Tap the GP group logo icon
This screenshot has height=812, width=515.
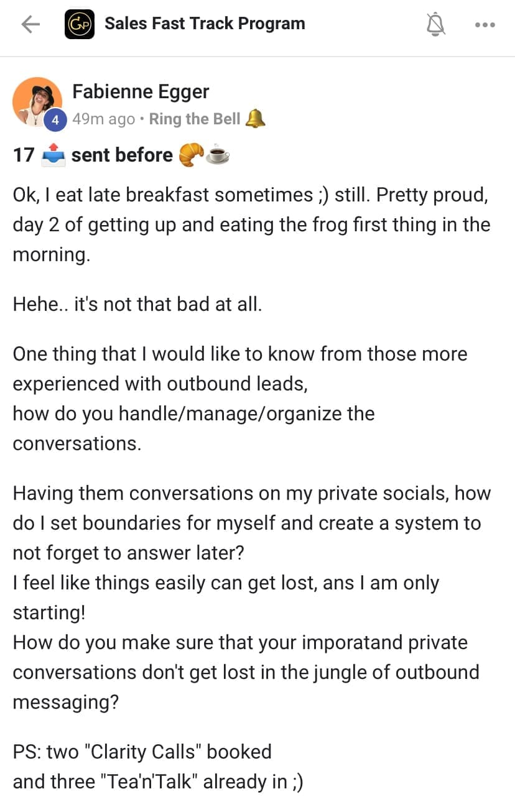tap(80, 25)
